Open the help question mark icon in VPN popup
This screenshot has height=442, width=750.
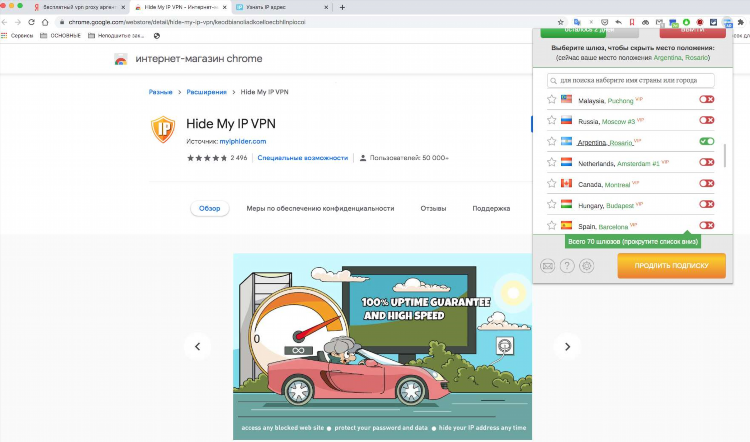point(567,265)
